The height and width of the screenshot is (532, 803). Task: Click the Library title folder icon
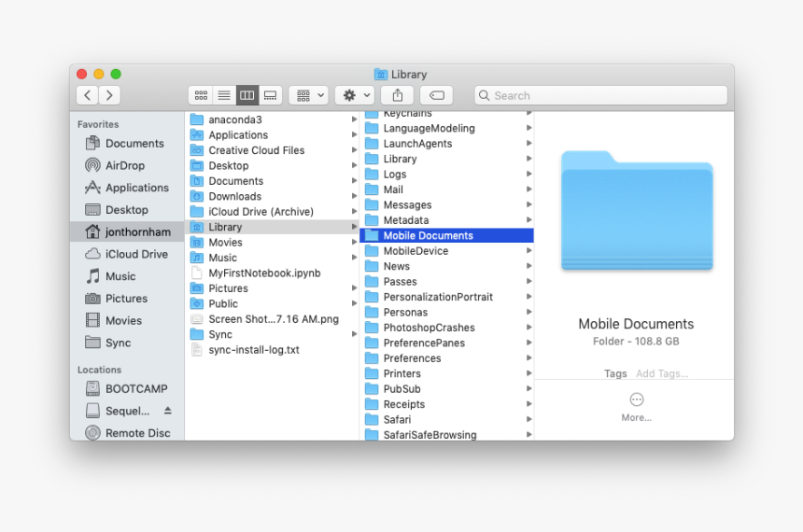tap(381, 75)
